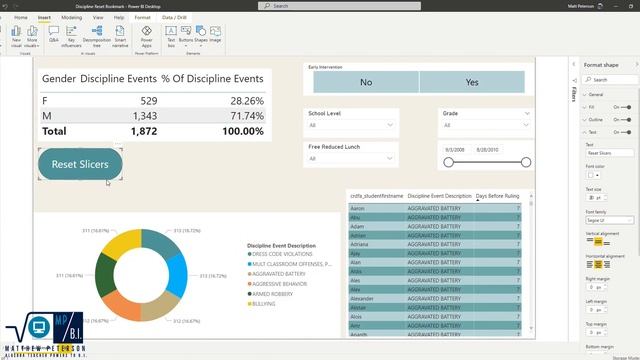Click the Text size stepper field

[x=597, y=198]
